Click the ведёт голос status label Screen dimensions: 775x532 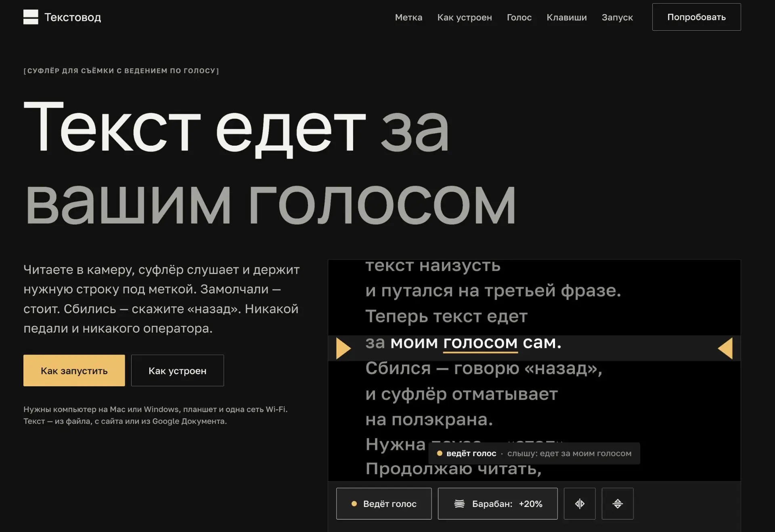471,453
